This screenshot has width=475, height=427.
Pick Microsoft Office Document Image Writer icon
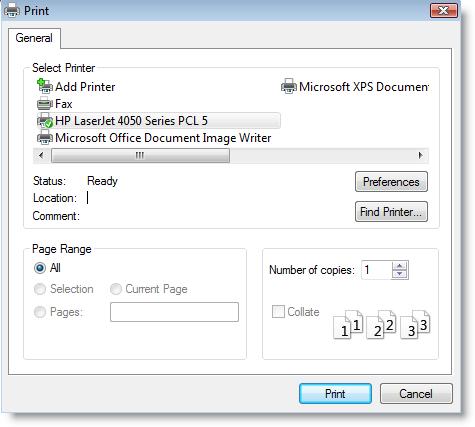pyautogui.click(x=45, y=138)
